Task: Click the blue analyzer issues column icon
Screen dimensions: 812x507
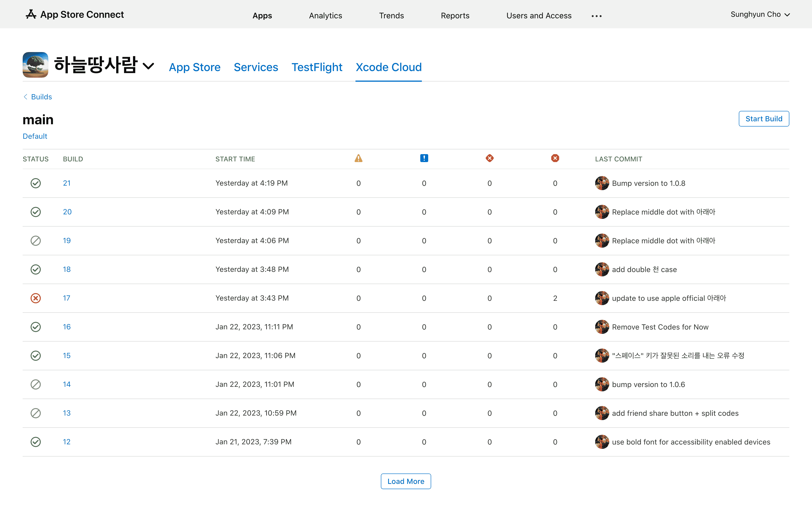Action: 424,158
